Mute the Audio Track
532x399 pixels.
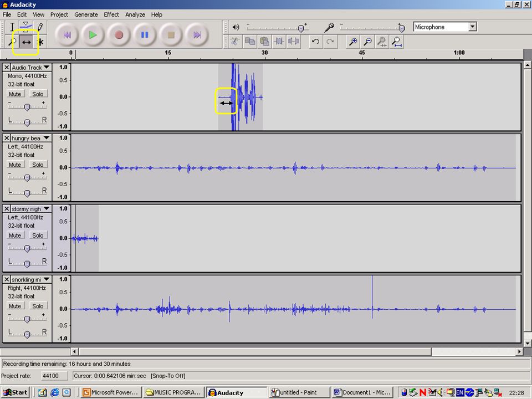[15, 94]
